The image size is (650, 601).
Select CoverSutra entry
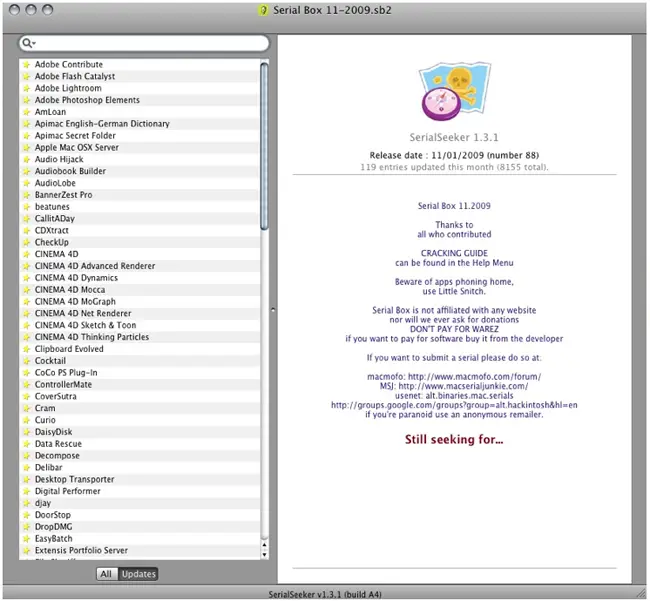click(x=140, y=397)
